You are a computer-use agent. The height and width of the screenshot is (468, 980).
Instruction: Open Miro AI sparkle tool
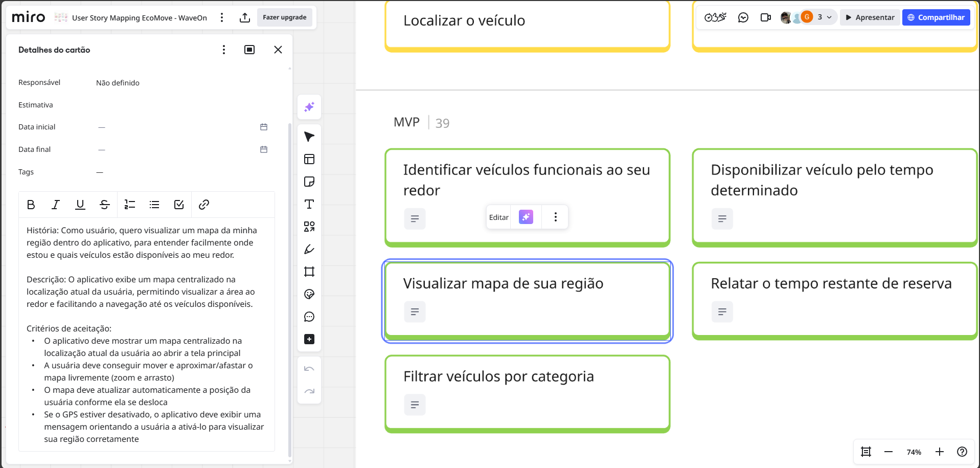click(x=309, y=107)
